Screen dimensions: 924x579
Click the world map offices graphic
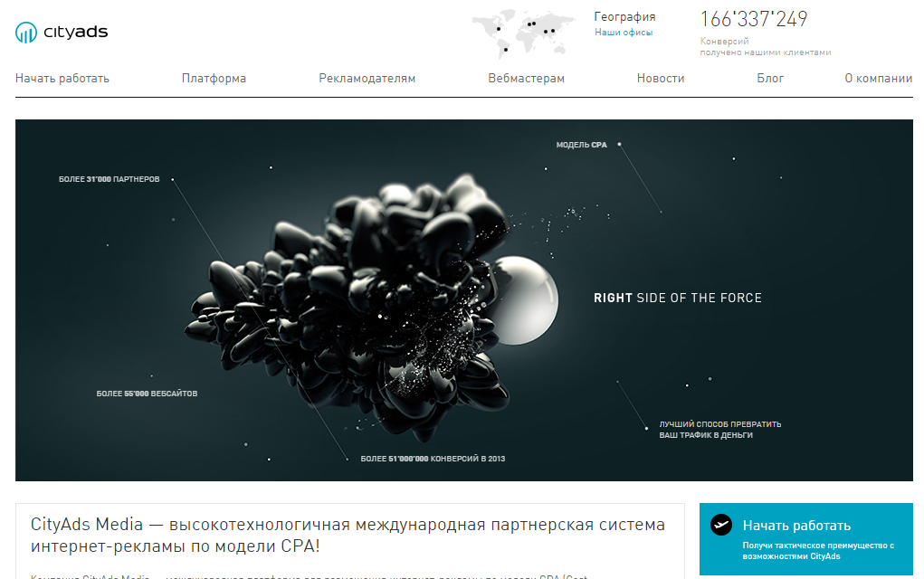coord(523,33)
